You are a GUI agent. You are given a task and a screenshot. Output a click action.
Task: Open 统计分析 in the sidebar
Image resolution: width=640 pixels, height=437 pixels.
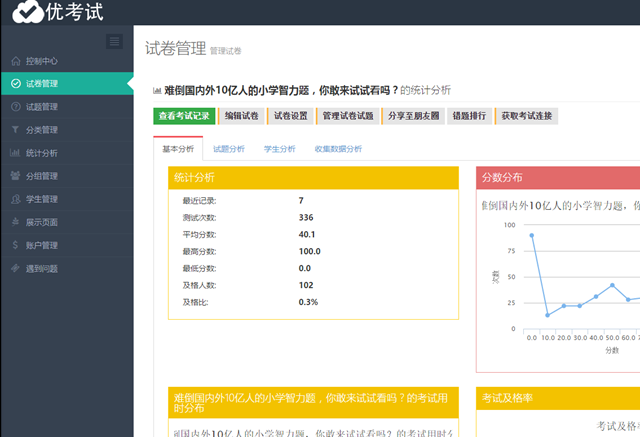pos(67,153)
